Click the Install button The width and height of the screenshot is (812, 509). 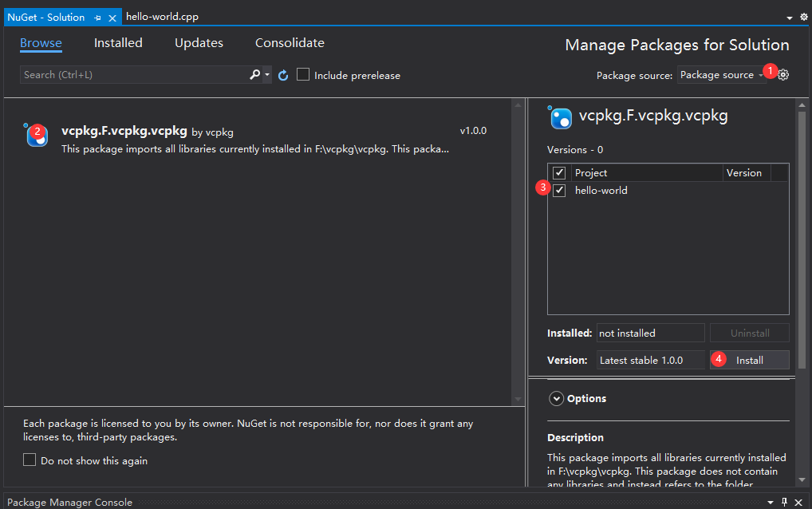[749, 360]
